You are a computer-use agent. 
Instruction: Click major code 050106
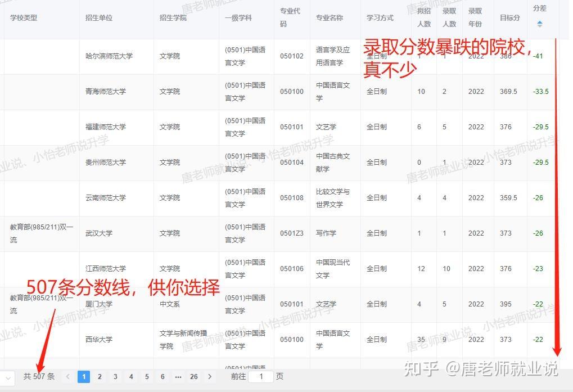coord(292,269)
